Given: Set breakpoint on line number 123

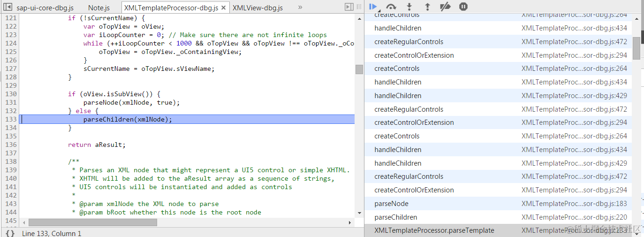Looking at the screenshot, I should click(x=10, y=35).
